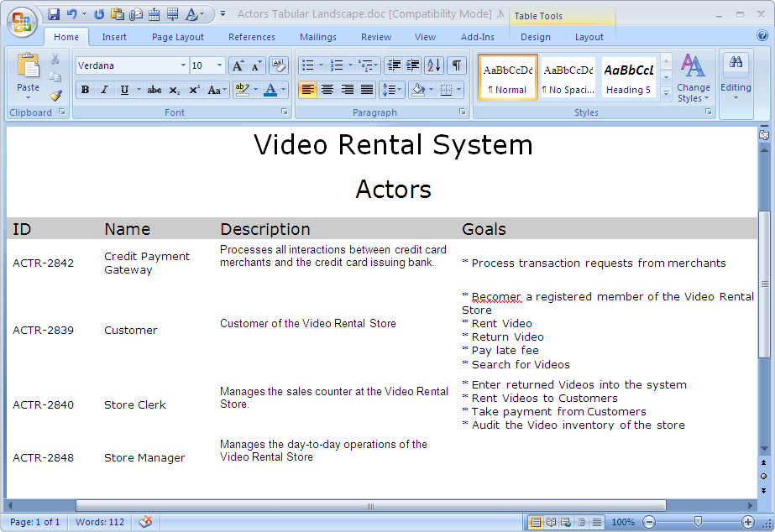The width and height of the screenshot is (775, 532).
Task: Decrease paragraph indent
Action: click(394, 65)
